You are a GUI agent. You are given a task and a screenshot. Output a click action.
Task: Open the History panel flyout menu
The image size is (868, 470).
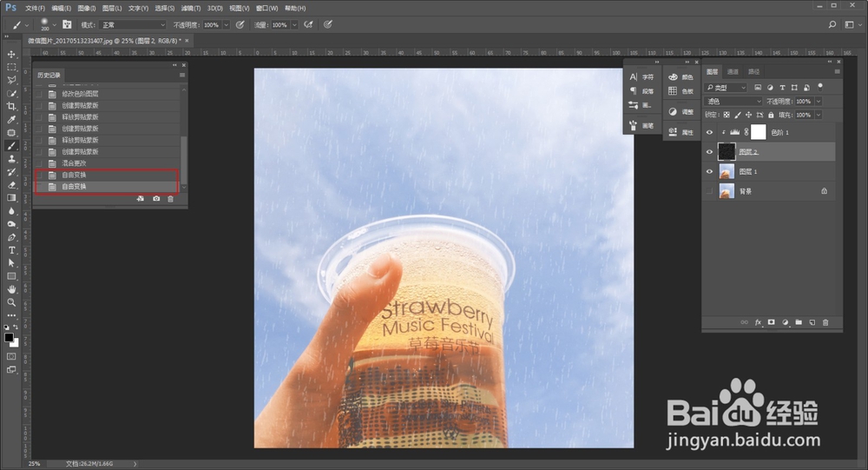pyautogui.click(x=182, y=75)
